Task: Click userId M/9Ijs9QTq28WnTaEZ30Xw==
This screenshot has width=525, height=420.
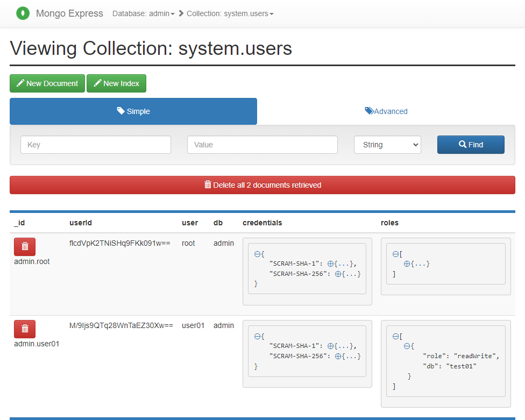Action: click(x=121, y=326)
